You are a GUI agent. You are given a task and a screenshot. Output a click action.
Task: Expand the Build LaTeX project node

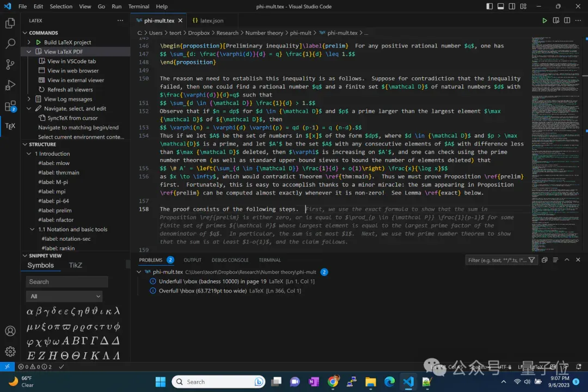coord(29,42)
